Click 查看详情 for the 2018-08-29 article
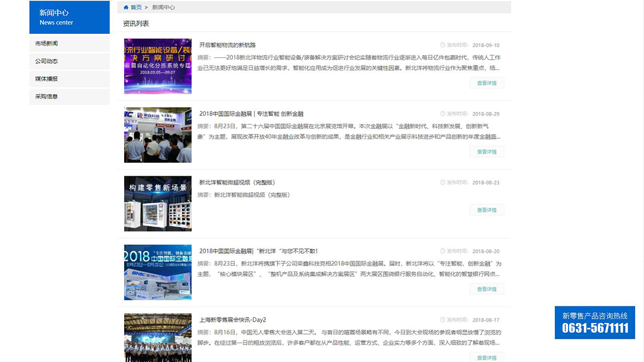Screen dimensions: 644x362 tap(487, 152)
